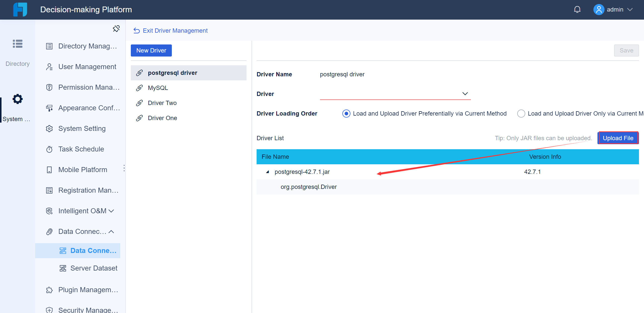This screenshot has height=313, width=644.
Task: Select the Directory icon in the left sidebar
Action: [x=17, y=44]
